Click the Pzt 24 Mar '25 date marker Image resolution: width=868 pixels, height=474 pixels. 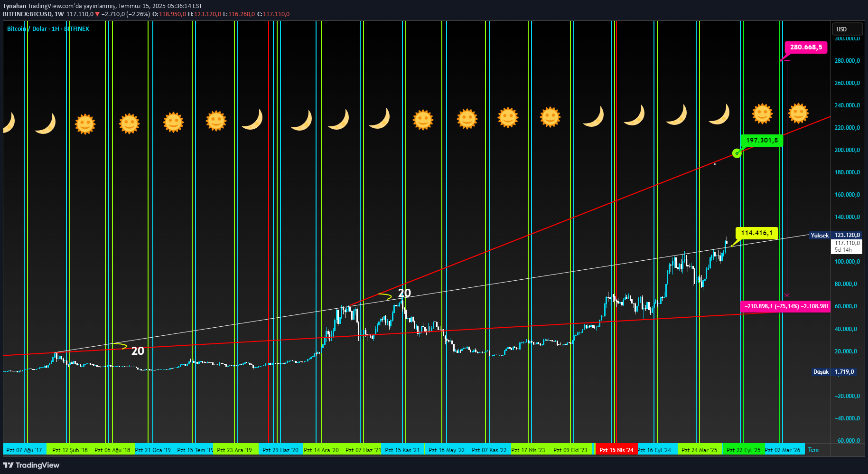pyautogui.click(x=699, y=450)
